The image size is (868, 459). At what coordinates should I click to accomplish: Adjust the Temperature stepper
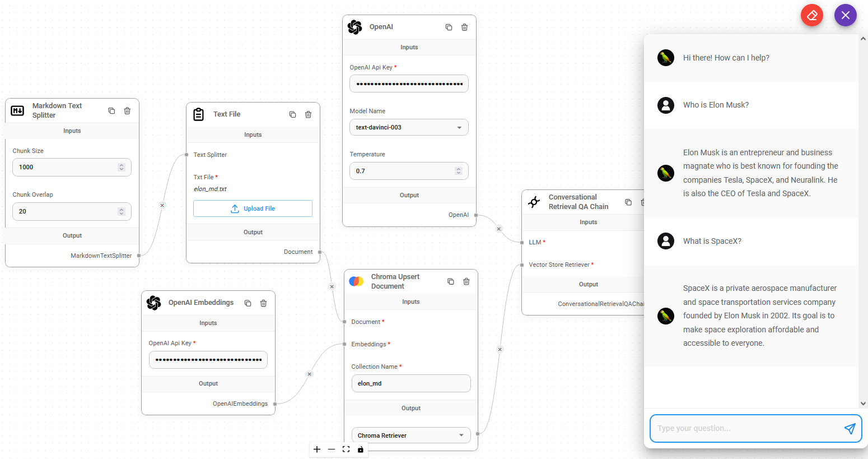[459, 171]
